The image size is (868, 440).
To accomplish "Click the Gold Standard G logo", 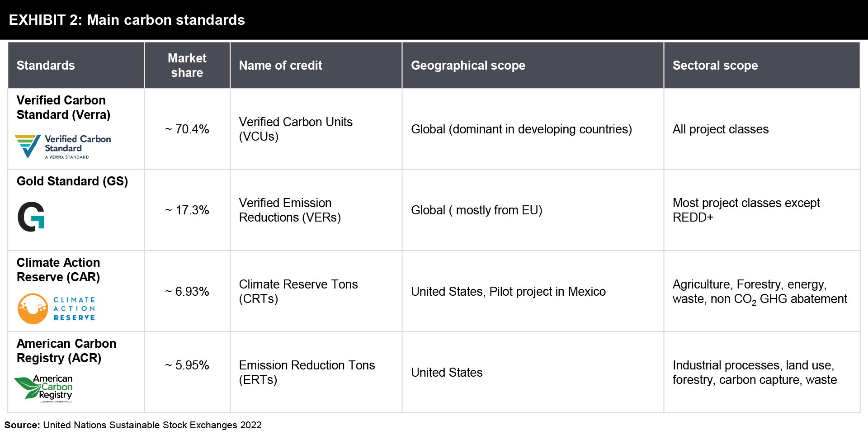I will pyautogui.click(x=31, y=217).
